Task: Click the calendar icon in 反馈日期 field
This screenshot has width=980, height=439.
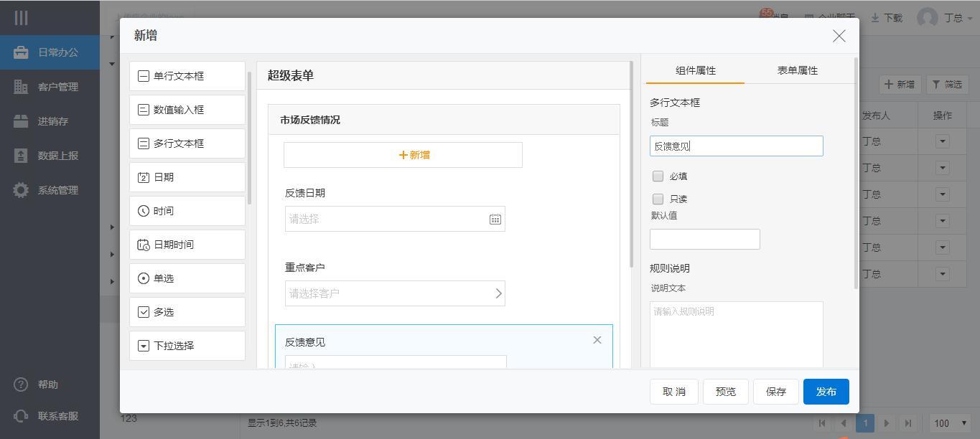Action: [x=495, y=219]
